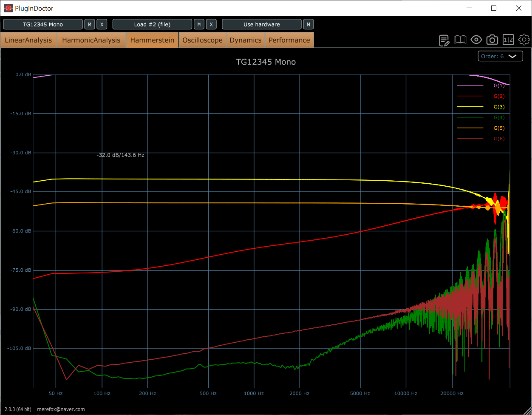Viewport: 532px width, 415px height.
Task: Toggle the eye visibility icon
Action: [476, 40]
